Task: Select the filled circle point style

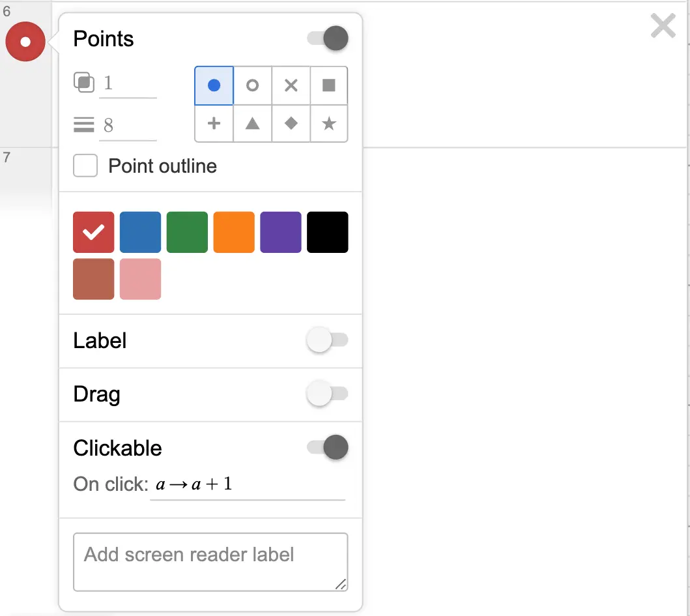Action: (214, 85)
